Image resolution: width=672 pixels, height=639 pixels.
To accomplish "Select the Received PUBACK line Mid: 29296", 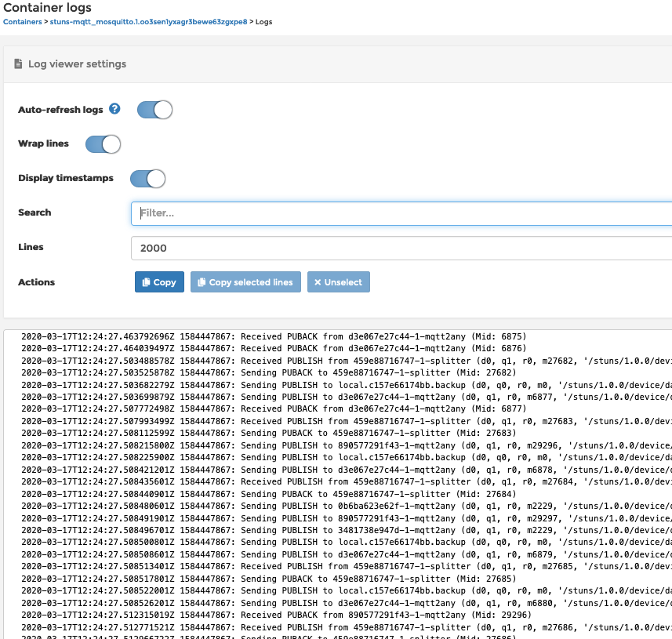I will (x=276, y=615).
